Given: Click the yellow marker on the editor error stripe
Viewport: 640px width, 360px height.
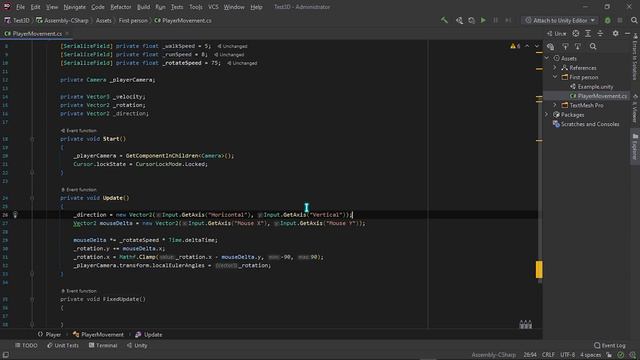Looking at the screenshot, I should (539, 269).
